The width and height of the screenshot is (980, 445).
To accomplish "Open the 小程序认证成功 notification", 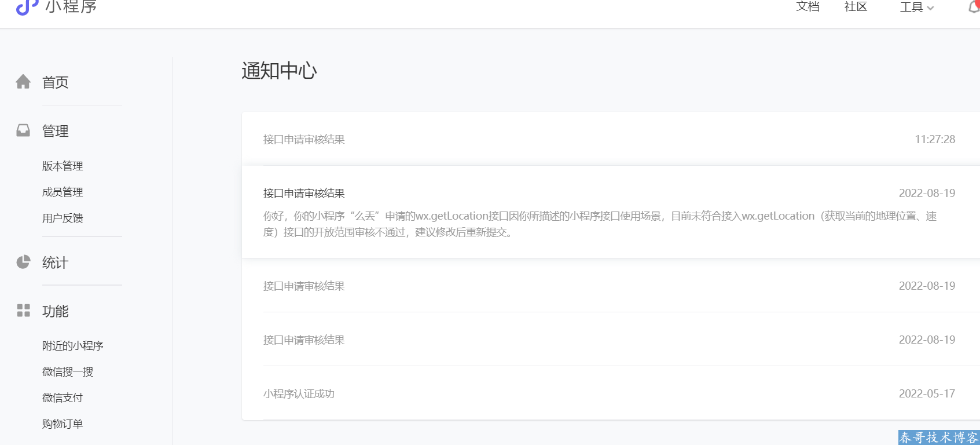I will (611, 393).
